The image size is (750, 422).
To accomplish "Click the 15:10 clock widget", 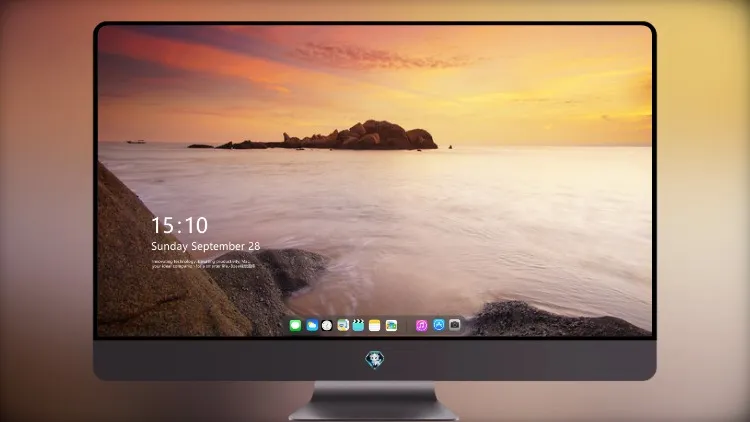I will point(180,225).
